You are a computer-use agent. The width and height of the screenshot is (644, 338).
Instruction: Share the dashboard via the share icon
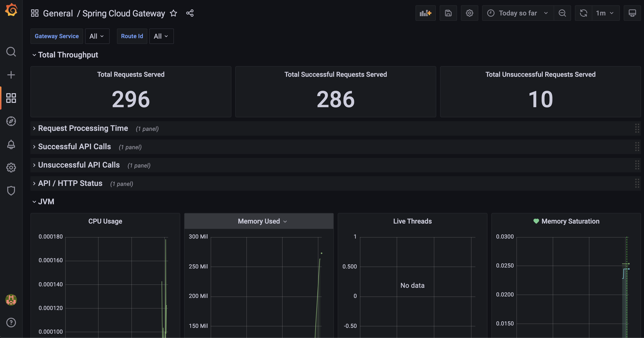(x=190, y=13)
